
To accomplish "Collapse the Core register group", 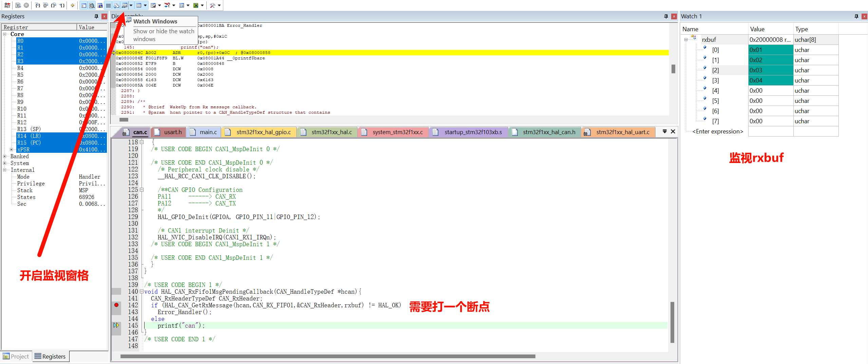I will [5, 34].
